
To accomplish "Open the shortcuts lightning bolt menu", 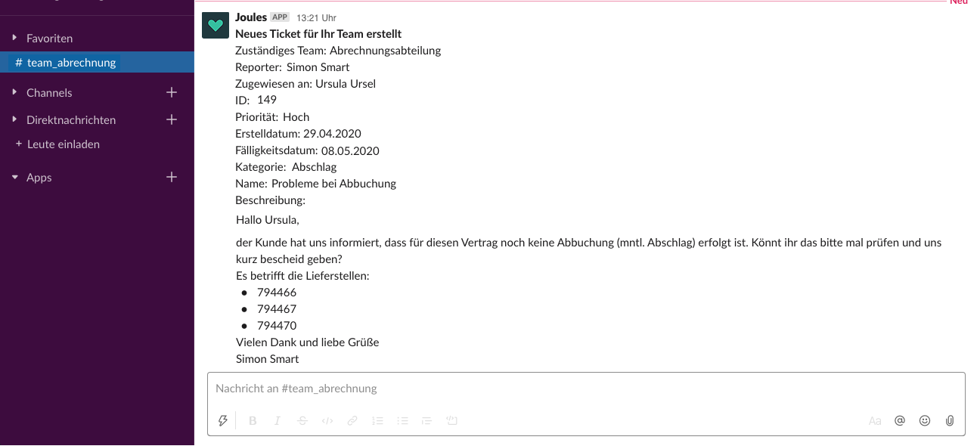I will 223,421.
